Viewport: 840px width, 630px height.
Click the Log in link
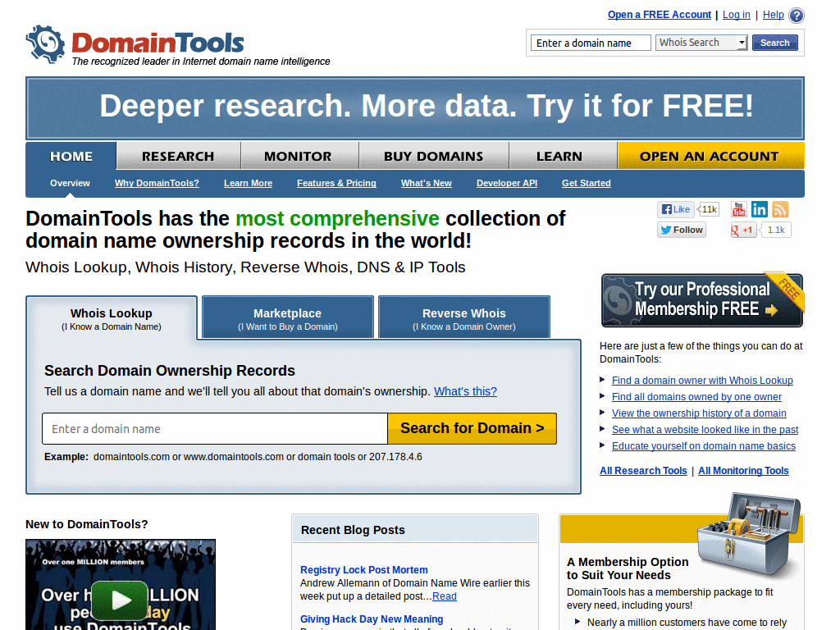pos(737,15)
